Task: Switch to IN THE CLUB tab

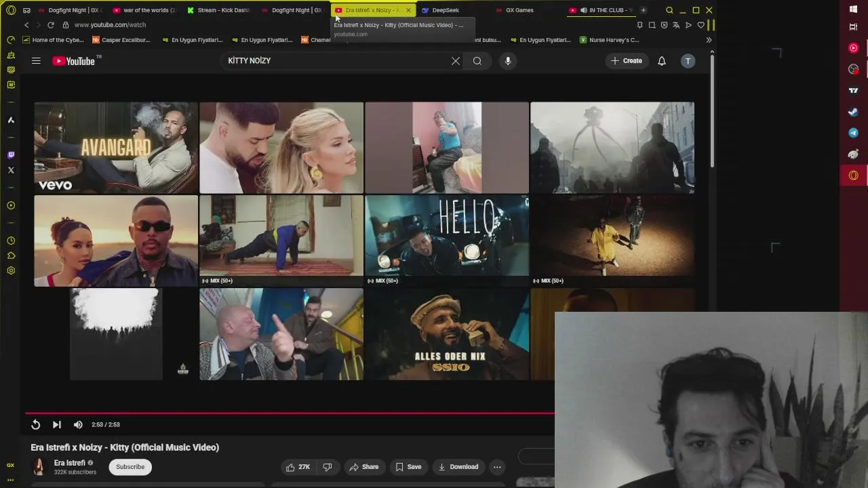Action: [x=602, y=10]
